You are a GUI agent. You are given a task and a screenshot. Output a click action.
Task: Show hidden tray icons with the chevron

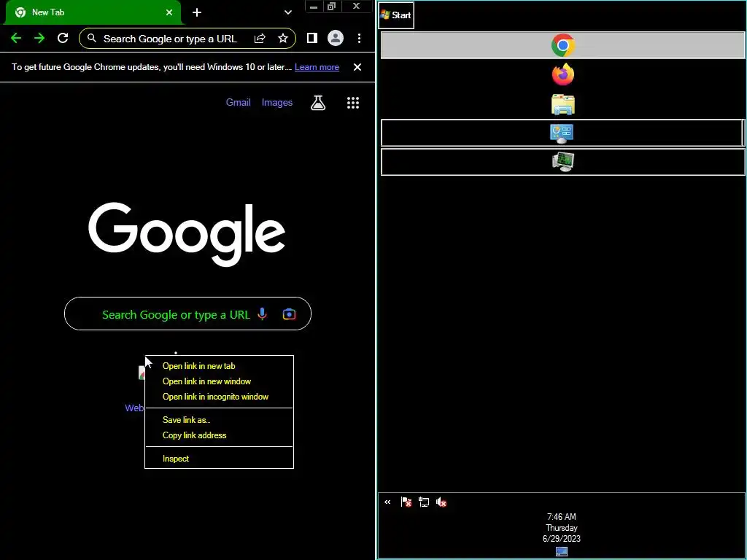tap(387, 502)
